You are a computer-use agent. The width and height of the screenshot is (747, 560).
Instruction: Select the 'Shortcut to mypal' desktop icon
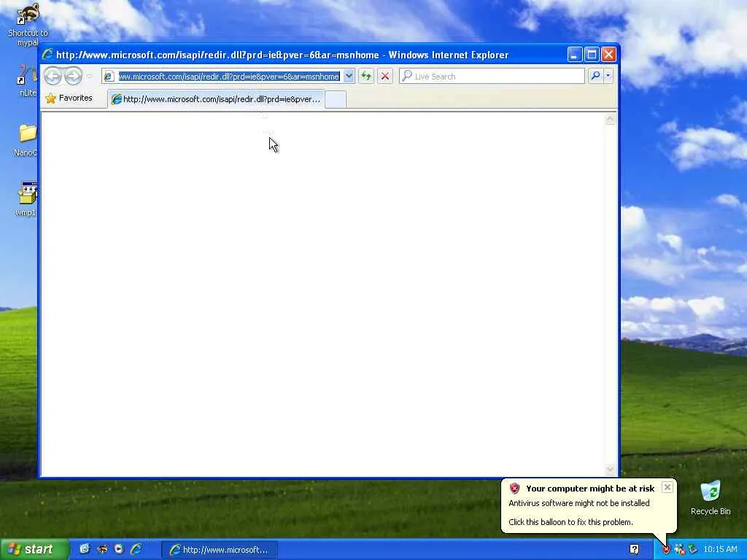28,25
